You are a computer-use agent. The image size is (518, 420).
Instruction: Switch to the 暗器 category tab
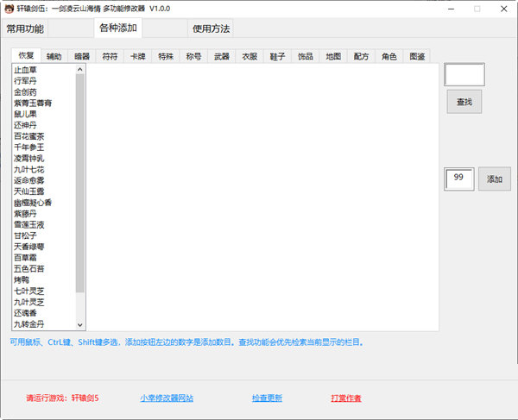tap(82, 56)
